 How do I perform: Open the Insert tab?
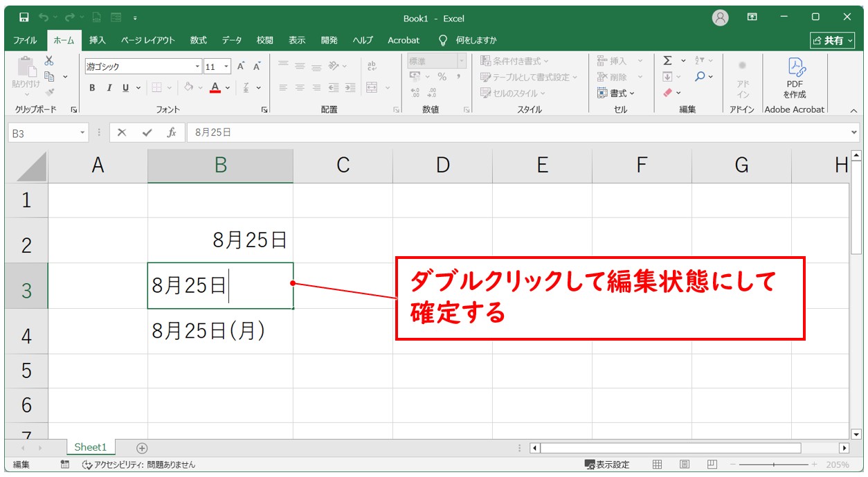98,40
